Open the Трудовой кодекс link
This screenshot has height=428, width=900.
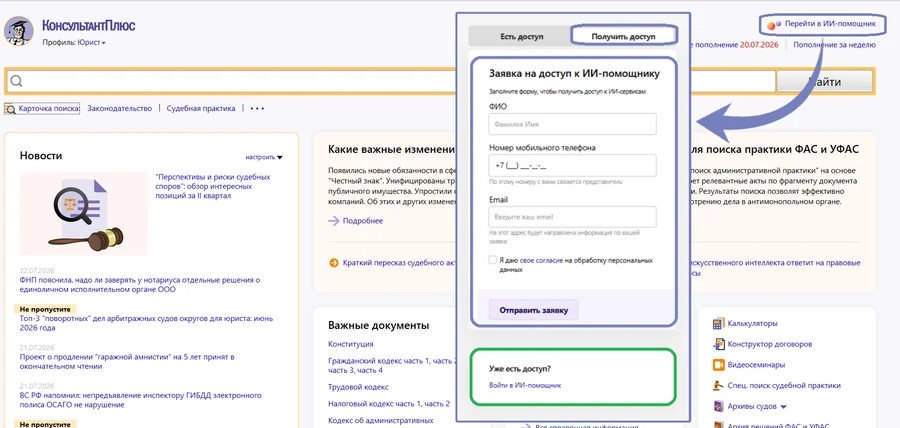358,387
